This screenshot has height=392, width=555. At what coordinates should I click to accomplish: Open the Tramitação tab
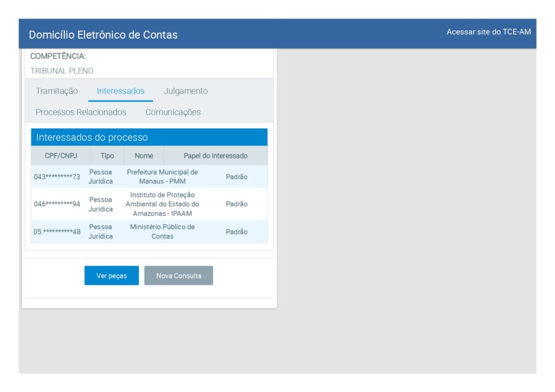coord(57,91)
